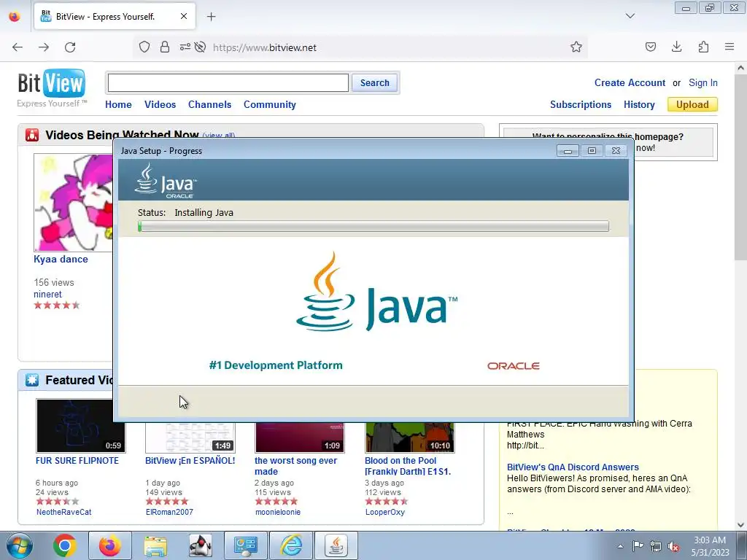
Task: Open the tracking protection shield icon
Action: click(x=144, y=47)
